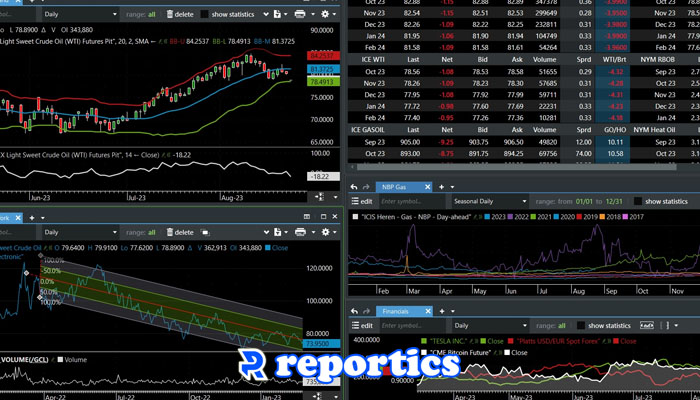Screen dimensions: 700x400
Task: Add a new tab next to NBP Gas
Action: coord(441,187)
